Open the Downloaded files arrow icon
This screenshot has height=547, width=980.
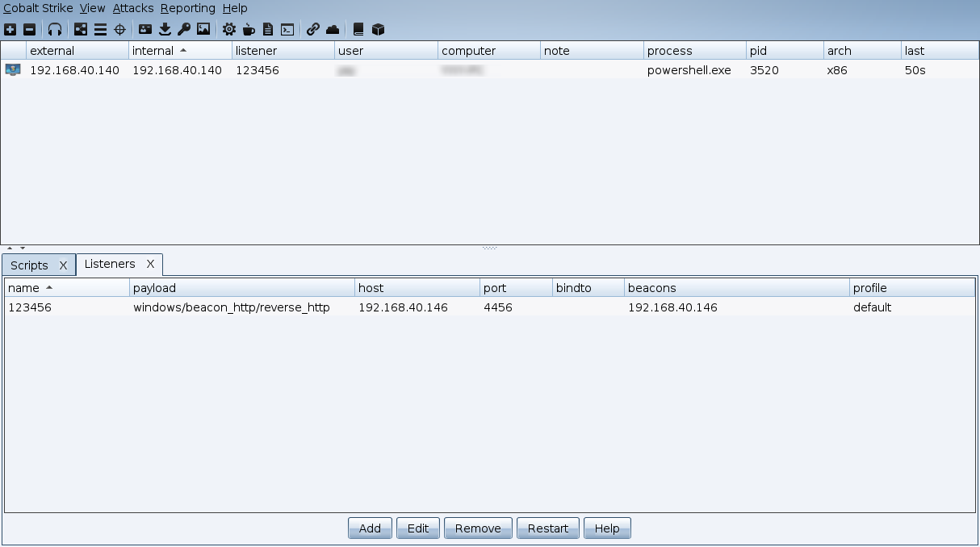pyautogui.click(x=165, y=29)
